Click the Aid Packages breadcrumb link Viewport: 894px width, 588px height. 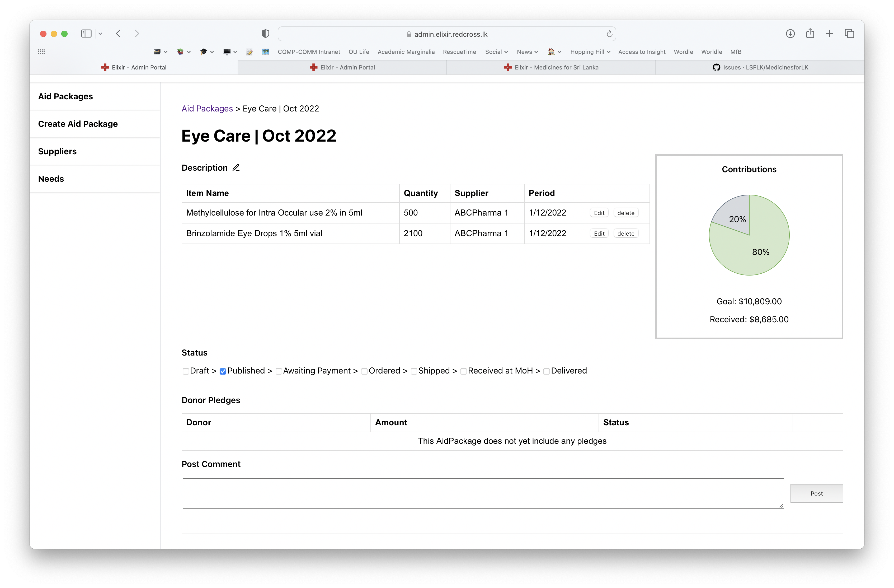pyautogui.click(x=207, y=109)
